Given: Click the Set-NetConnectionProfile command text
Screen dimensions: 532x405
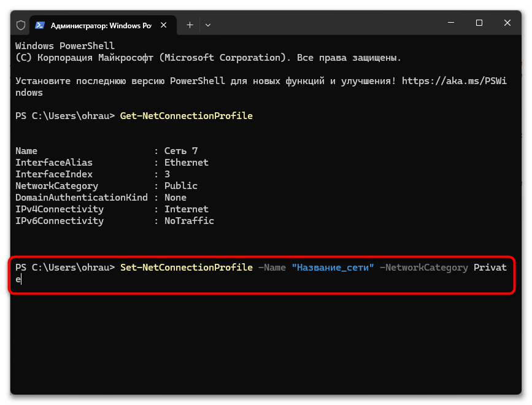Looking at the screenshot, I should click(187, 268).
